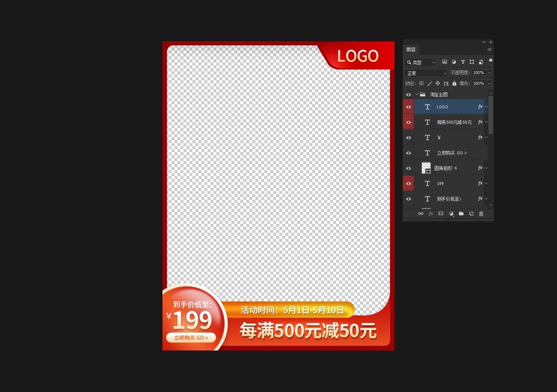Select the 到手价低至: layer row

coord(451,198)
